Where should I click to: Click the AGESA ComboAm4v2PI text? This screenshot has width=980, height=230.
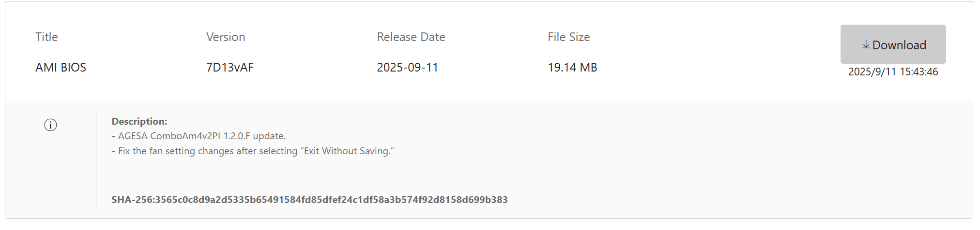coord(169,136)
